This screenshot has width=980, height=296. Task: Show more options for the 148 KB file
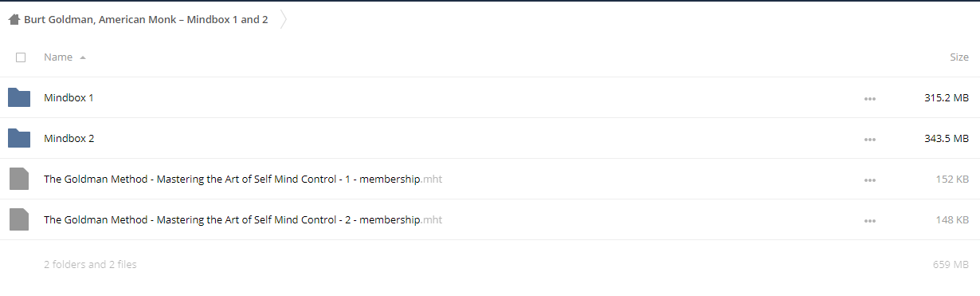point(870,221)
